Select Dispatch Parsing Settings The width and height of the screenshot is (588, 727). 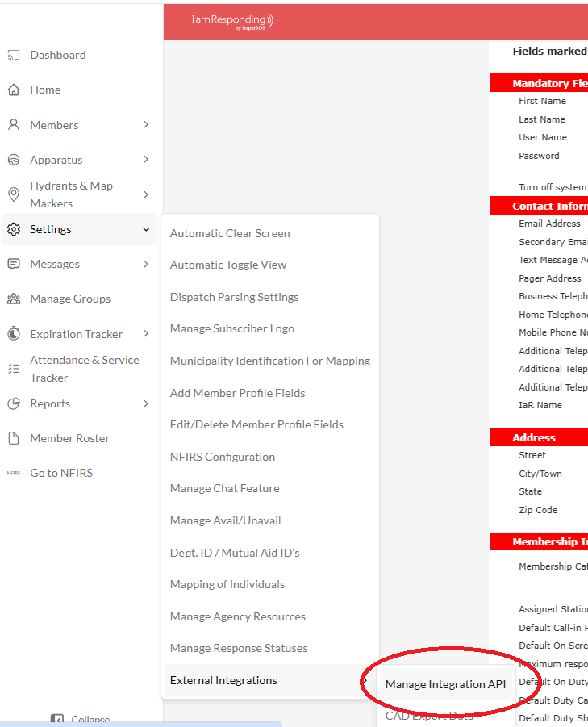coord(234,297)
